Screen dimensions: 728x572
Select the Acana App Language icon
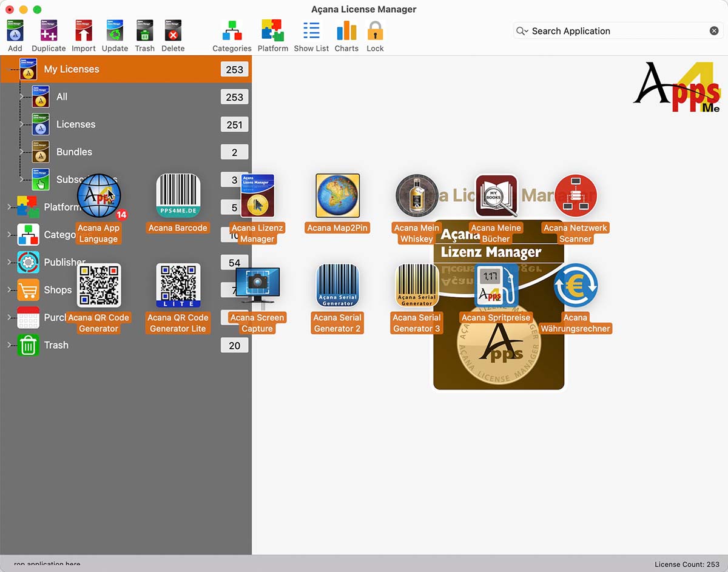[99, 196]
